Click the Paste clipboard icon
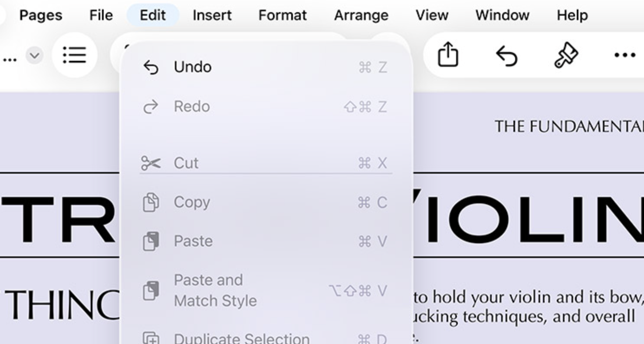This screenshot has width=644, height=344. pos(151,241)
